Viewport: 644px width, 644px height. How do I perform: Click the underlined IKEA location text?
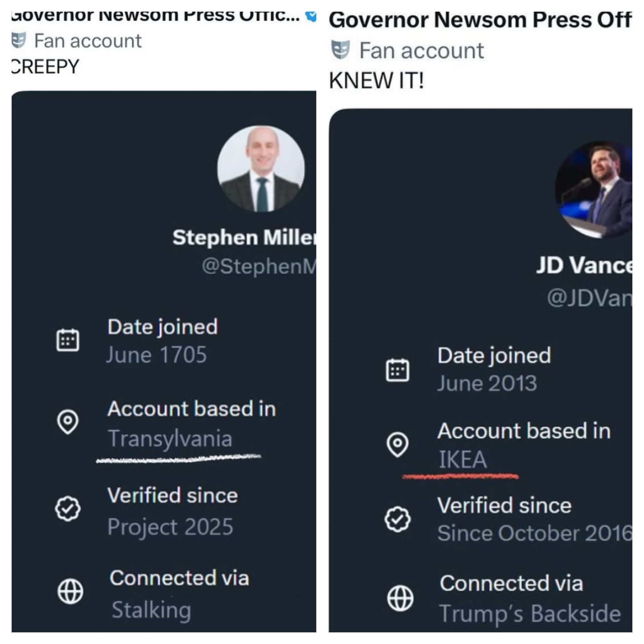point(463,459)
